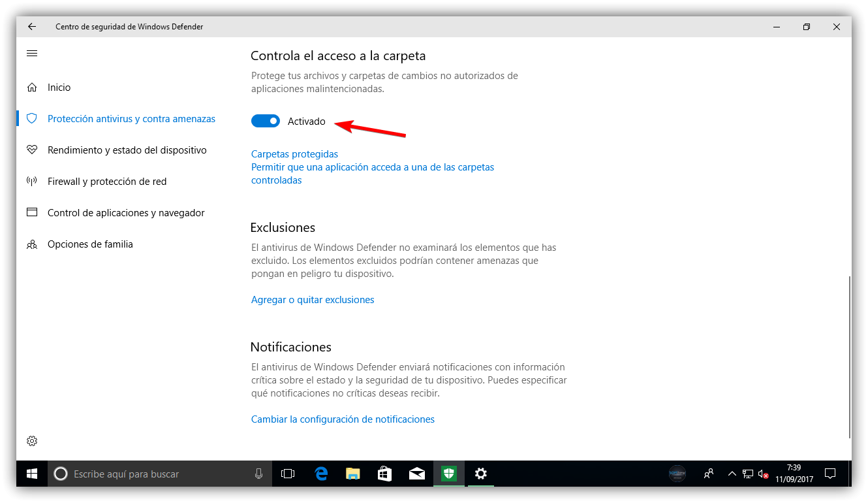This screenshot has height=503, width=868.
Task: Click the Controla el acceso a la carpeta heading
Action: pyautogui.click(x=338, y=56)
